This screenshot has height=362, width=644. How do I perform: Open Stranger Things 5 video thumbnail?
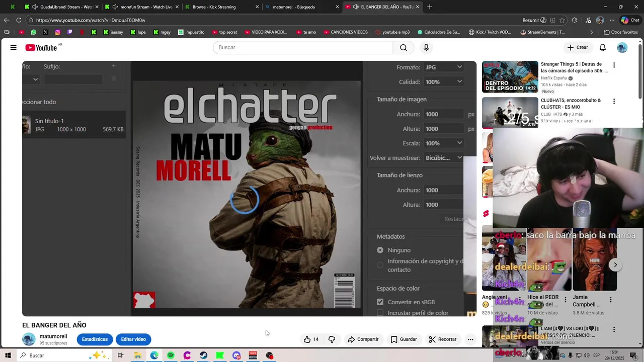point(510,77)
